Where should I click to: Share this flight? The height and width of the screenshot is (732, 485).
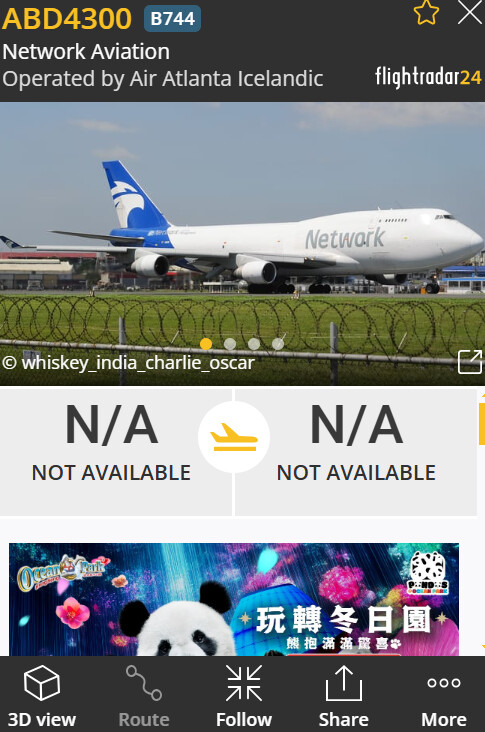click(344, 696)
